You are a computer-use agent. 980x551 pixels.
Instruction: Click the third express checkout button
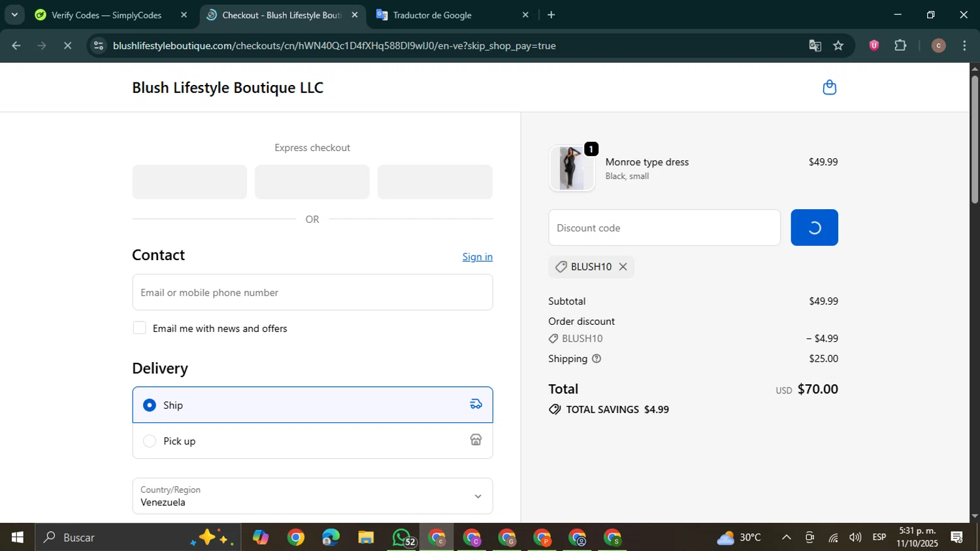435,182
